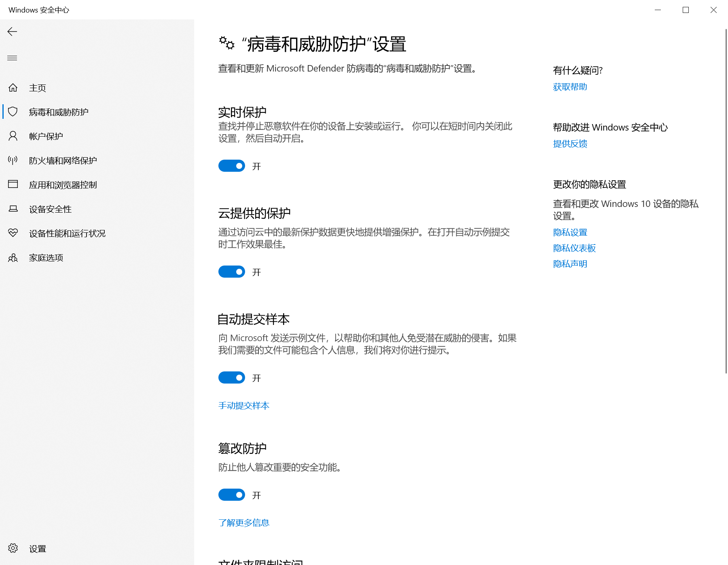Open 设备安全性 section
Screen dimensions: 728x565
[x=97, y=209]
